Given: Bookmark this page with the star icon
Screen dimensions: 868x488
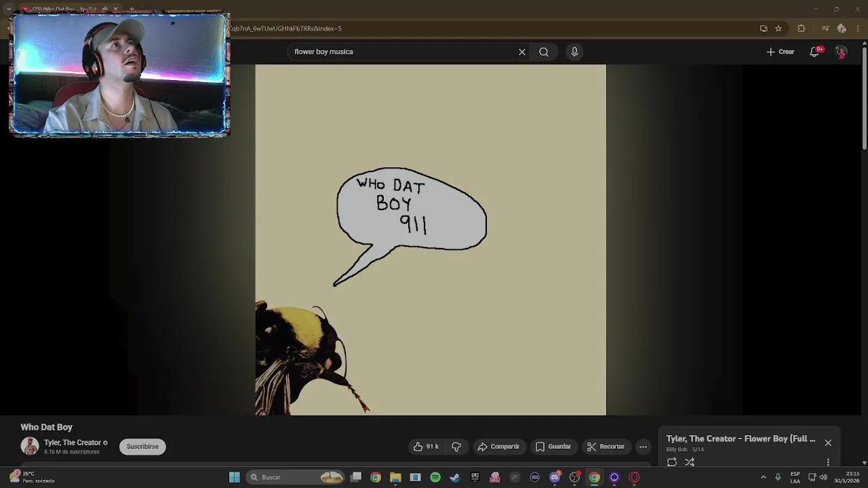Looking at the screenshot, I should point(778,28).
